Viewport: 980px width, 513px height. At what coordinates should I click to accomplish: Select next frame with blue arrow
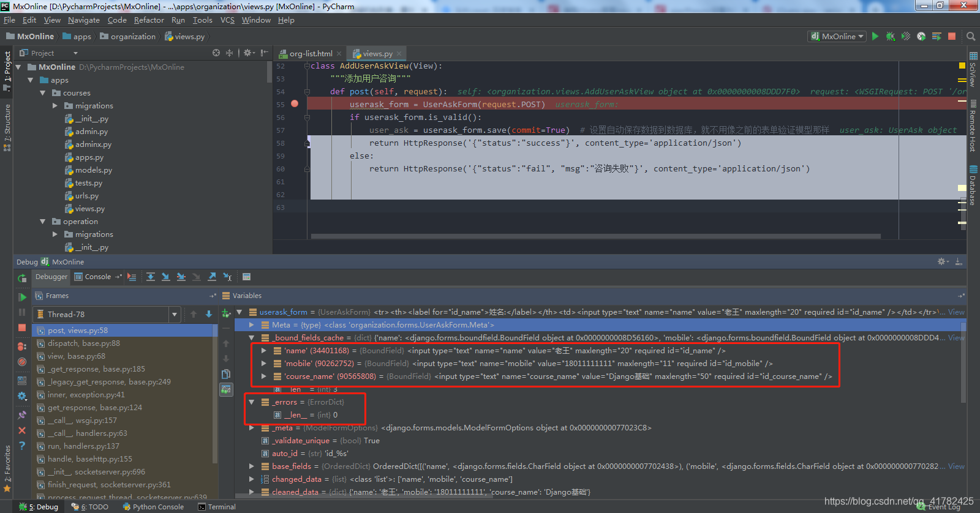[209, 314]
